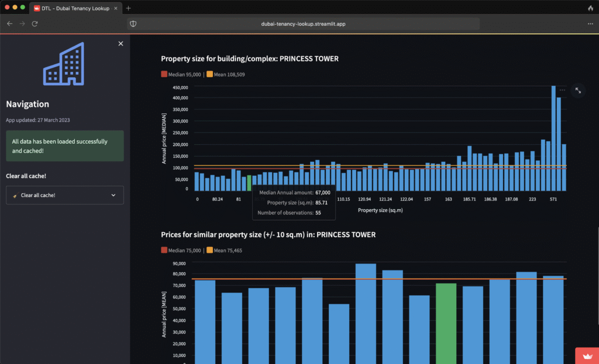Click the chevron on the Clear all cache expander
599x364 pixels.
coord(113,195)
